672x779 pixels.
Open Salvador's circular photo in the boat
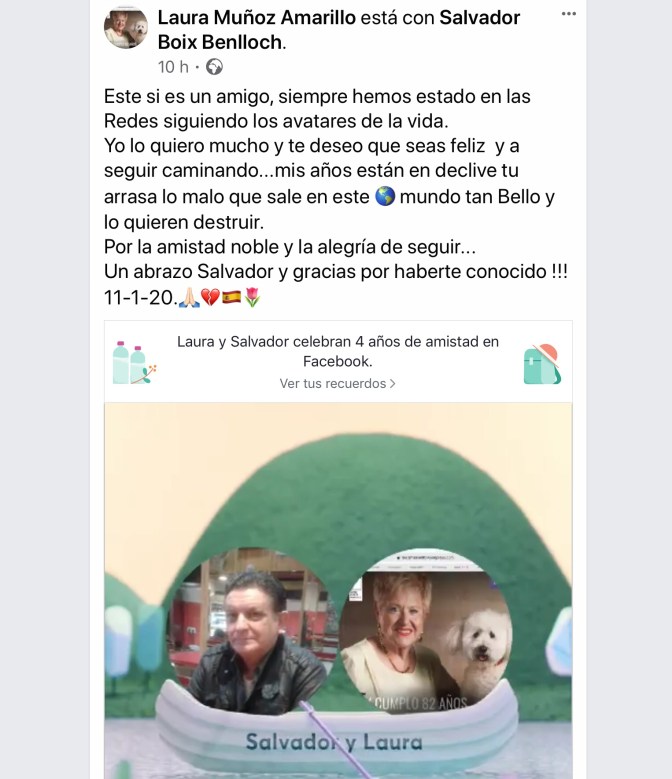click(x=252, y=631)
